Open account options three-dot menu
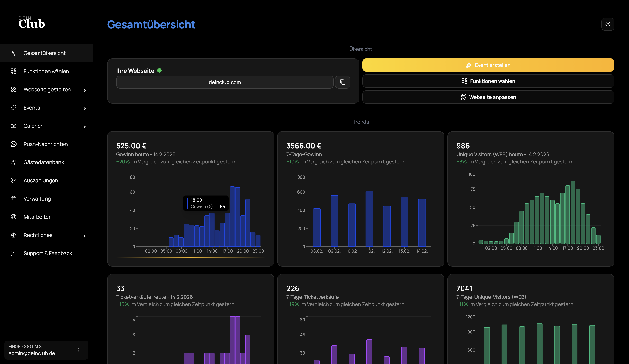The height and width of the screenshot is (364, 629). pyautogui.click(x=78, y=350)
